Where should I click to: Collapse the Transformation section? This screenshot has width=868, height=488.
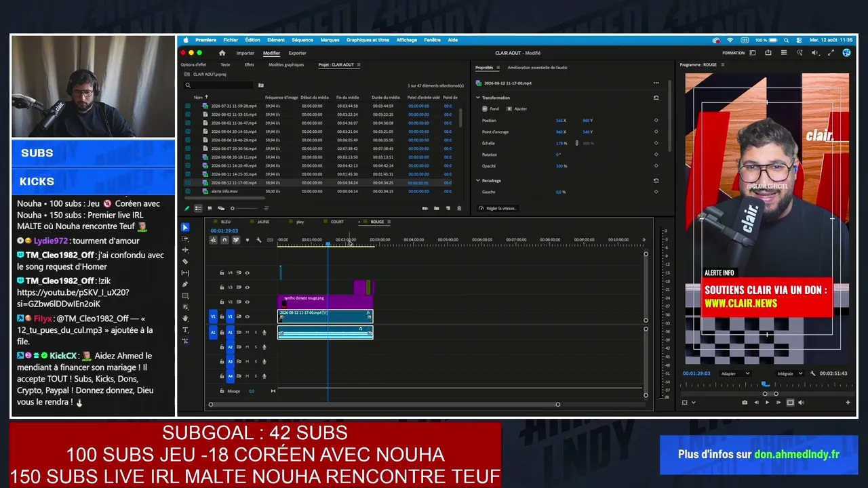478,98
